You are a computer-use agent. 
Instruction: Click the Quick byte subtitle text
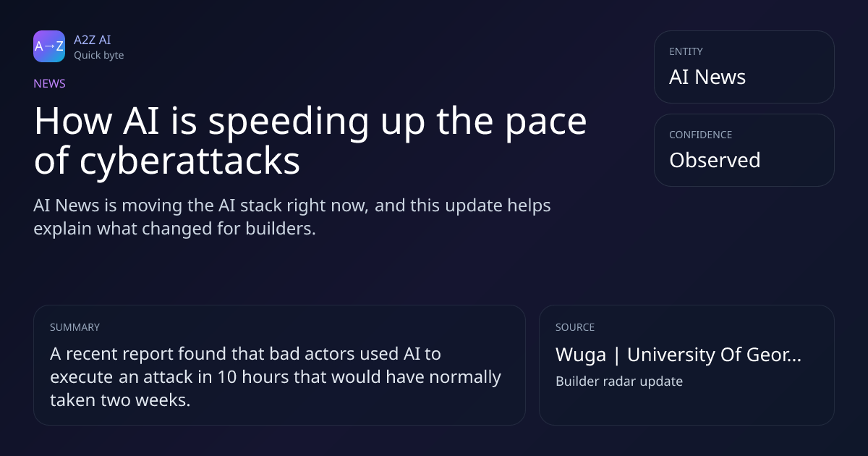click(98, 55)
